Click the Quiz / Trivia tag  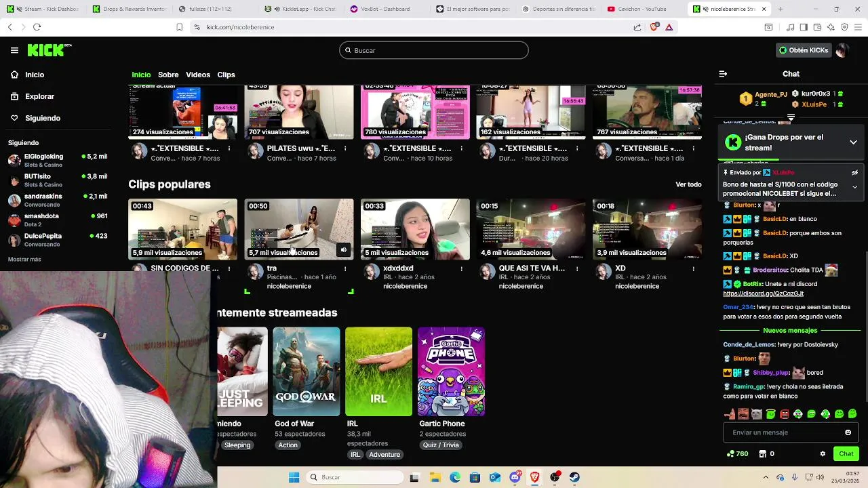pyautogui.click(x=441, y=445)
